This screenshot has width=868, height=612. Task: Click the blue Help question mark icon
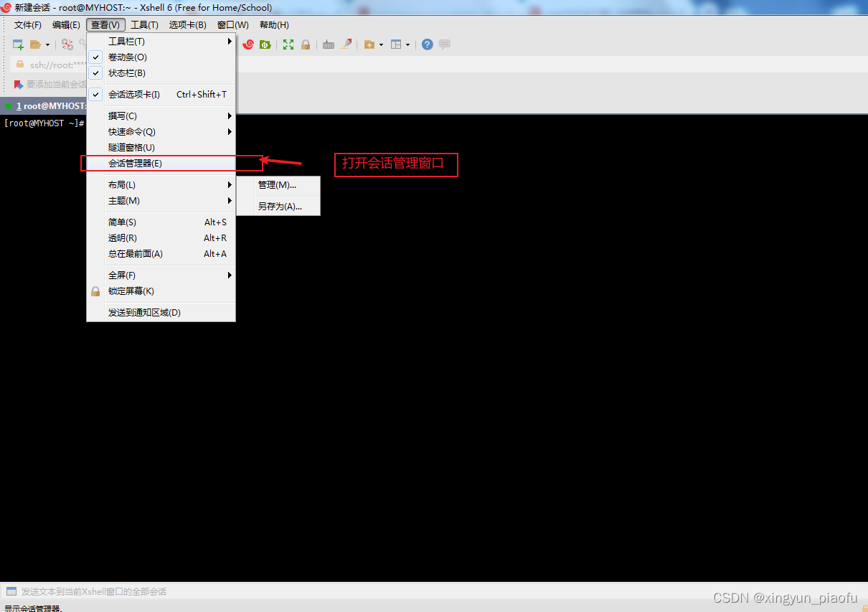tap(428, 44)
